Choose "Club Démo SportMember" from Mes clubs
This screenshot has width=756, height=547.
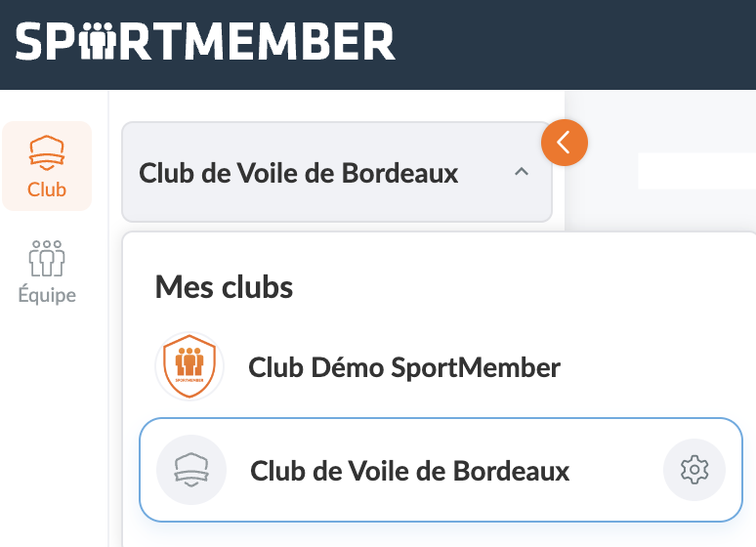pos(404,368)
